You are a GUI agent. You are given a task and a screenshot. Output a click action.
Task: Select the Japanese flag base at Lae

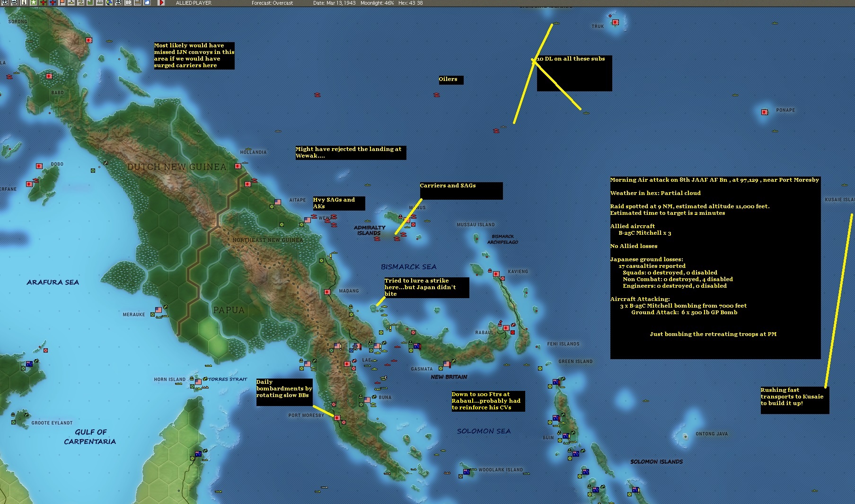(x=347, y=364)
